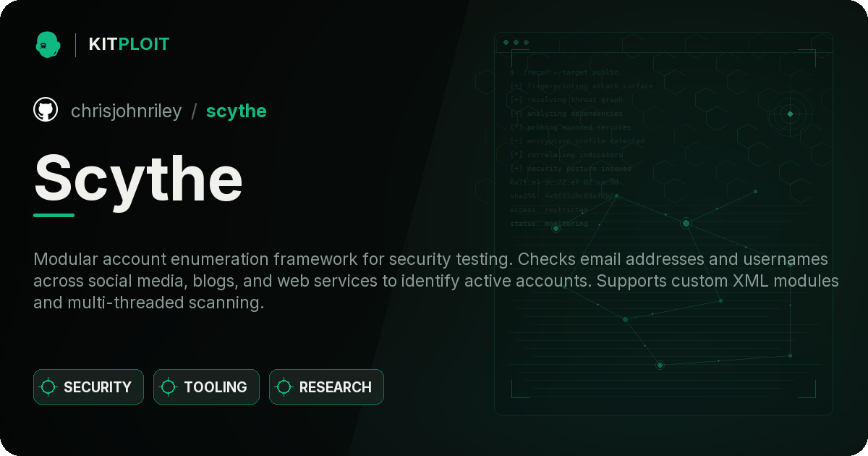Click the SECURITY tag badge
The height and width of the screenshot is (456, 868).
(88, 387)
